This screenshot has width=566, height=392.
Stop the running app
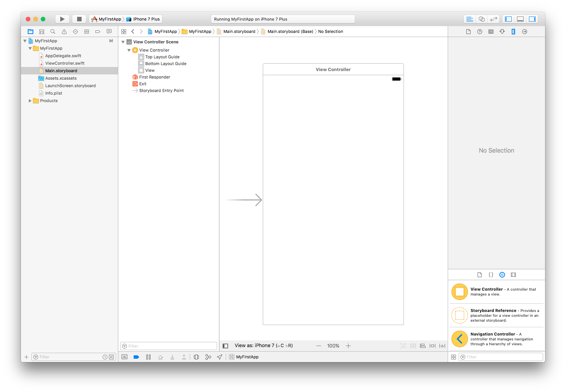click(x=79, y=19)
